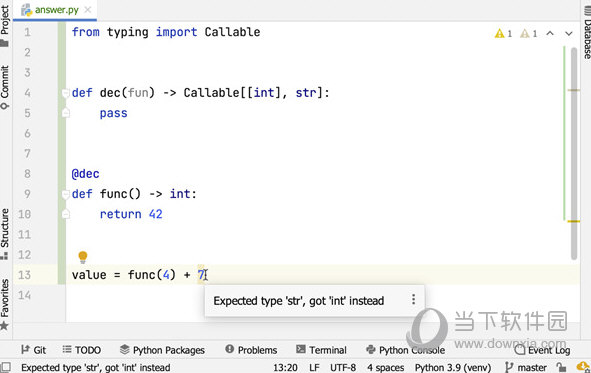Screen dimensions: 591x373
Task: Open the Problems tool window
Action: [251, 350]
